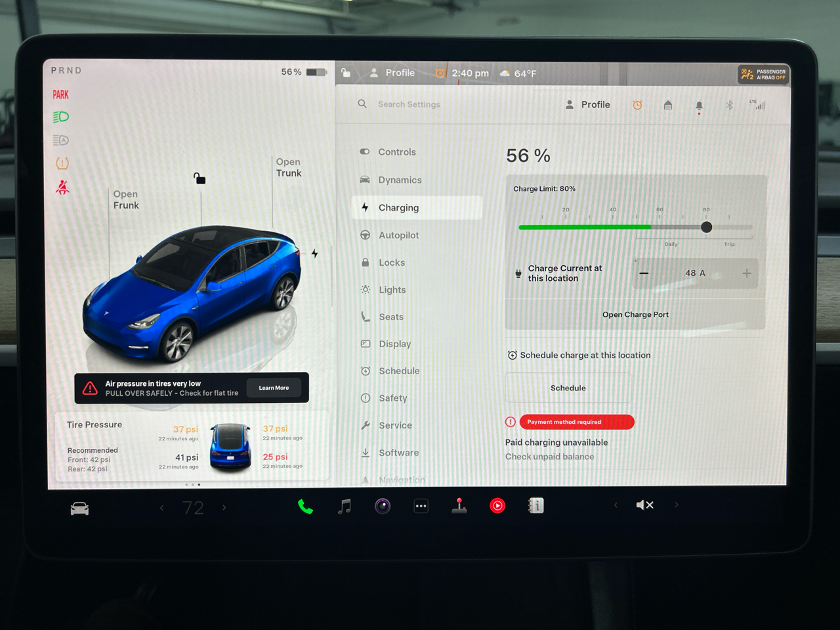The width and height of the screenshot is (840, 630).
Task: Select Autopilot in settings menu
Action: click(398, 235)
